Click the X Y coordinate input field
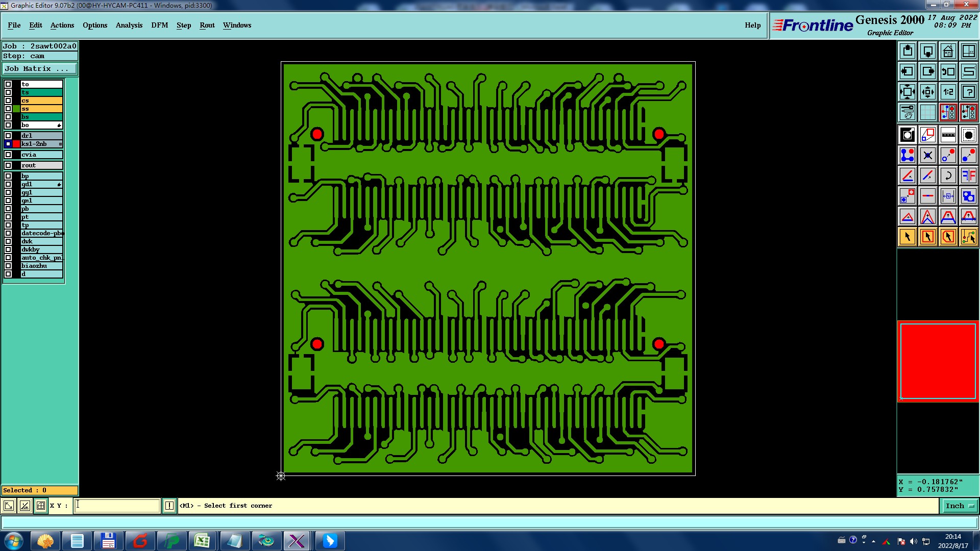 tap(117, 506)
